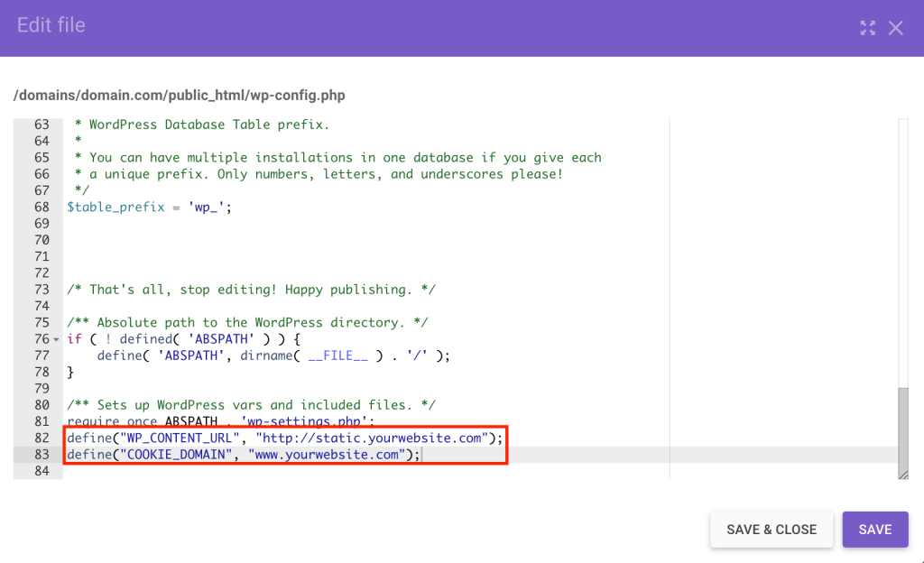The height and width of the screenshot is (563, 924).
Task: Click the Edit file title text
Action: [x=51, y=26]
